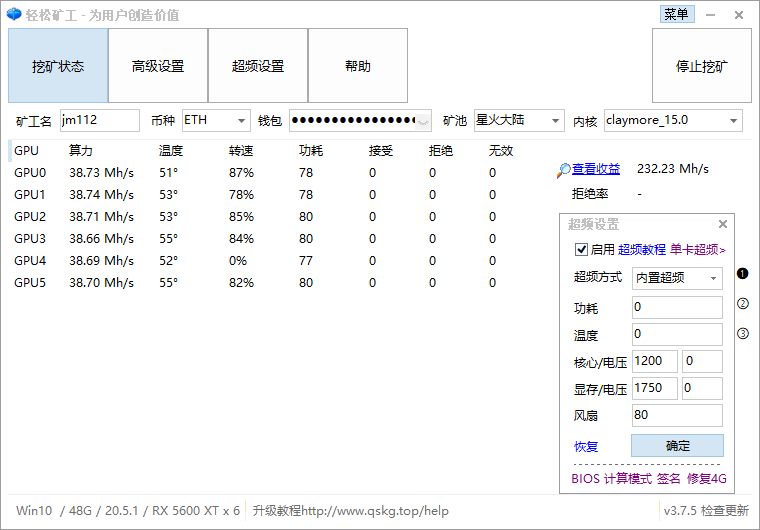Expand the 币种 ETH dropdown

[x=241, y=121]
